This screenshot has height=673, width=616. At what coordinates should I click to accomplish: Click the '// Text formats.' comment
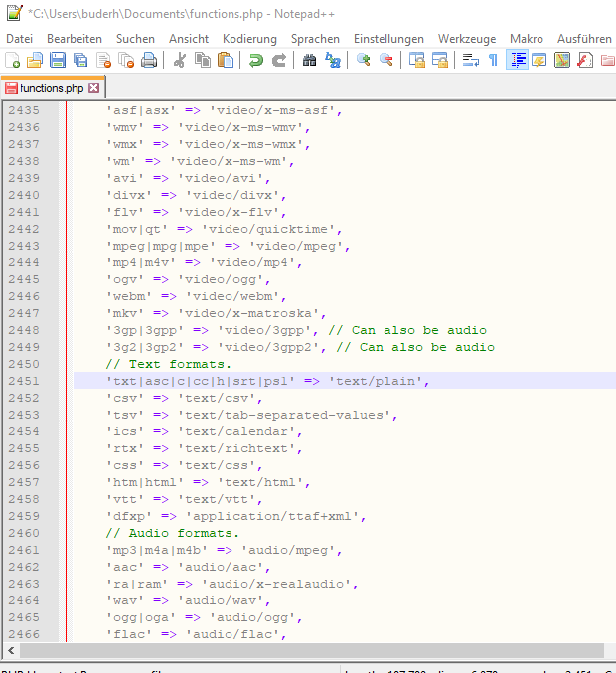[168, 364]
